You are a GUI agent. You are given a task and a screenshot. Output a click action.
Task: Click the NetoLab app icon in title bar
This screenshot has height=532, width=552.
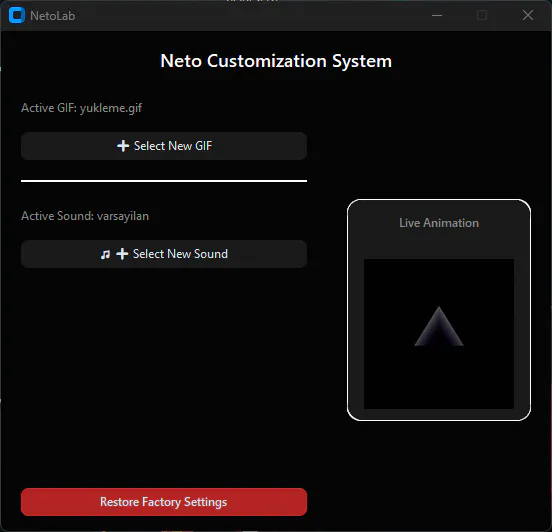point(17,15)
